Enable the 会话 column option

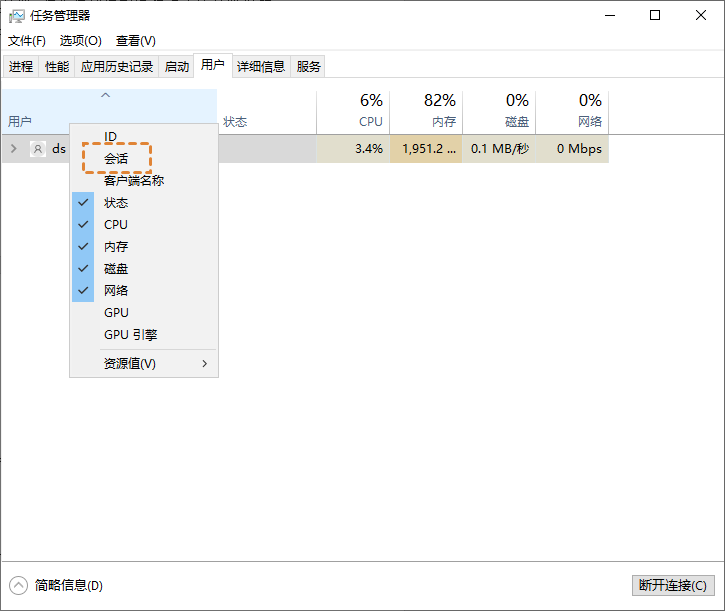tap(144, 159)
